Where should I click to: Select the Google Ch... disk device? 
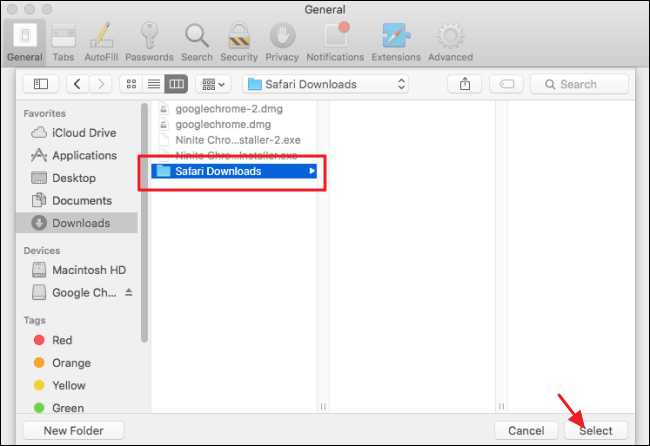pos(75,293)
